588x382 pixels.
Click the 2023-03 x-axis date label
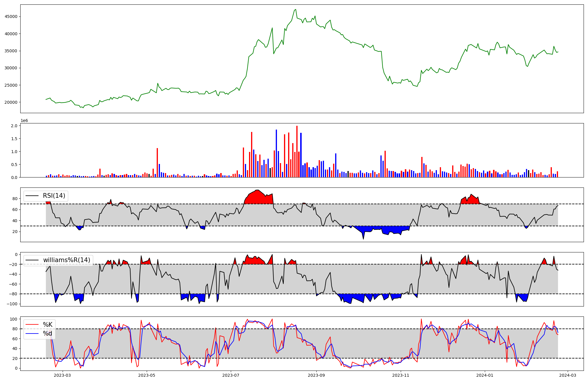pos(63,375)
